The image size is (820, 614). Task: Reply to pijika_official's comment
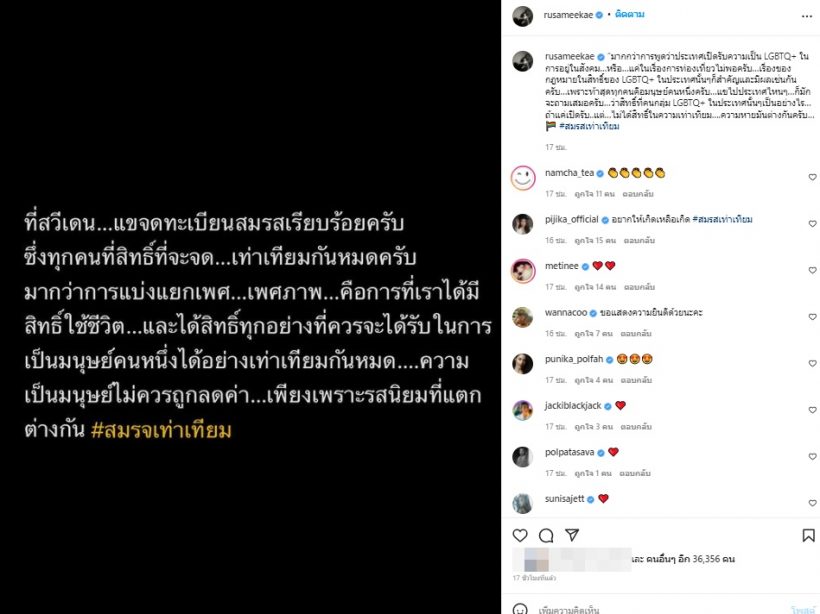pos(639,241)
